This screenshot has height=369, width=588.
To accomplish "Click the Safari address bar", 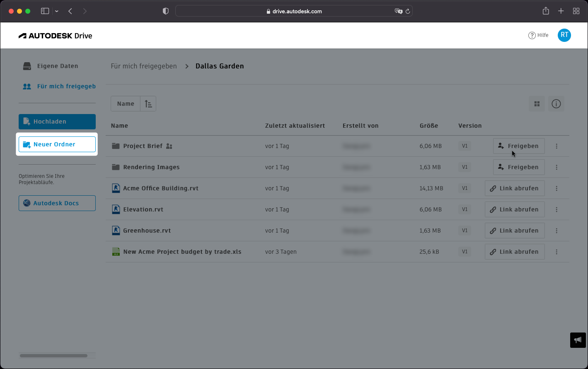I will (x=294, y=11).
